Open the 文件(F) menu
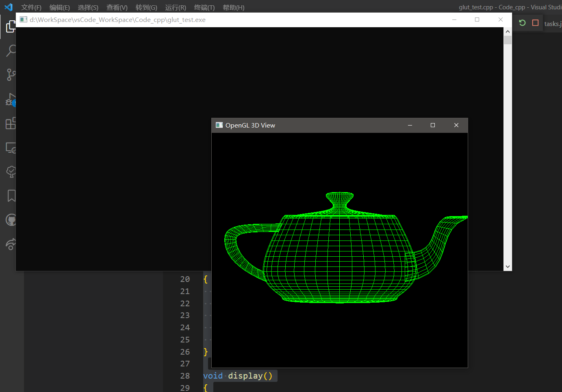 click(x=31, y=7)
